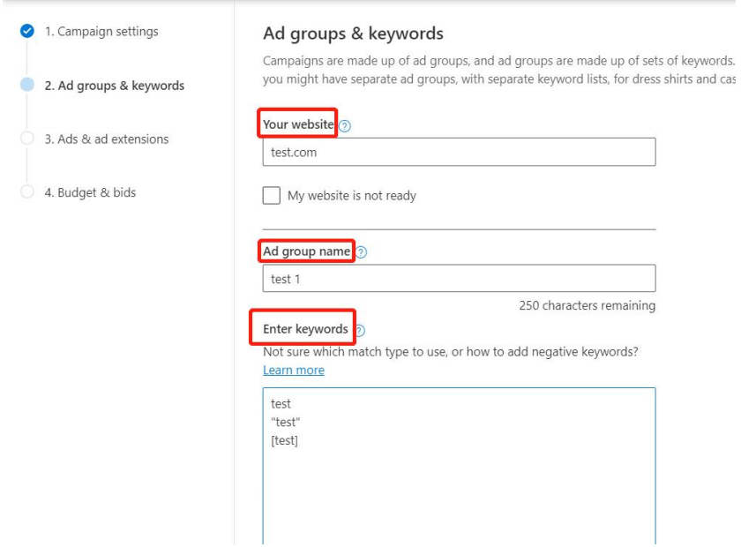The image size is (756, 547).
Task: Click the 250 characters remaining counter
Action: tap(587, 306)
